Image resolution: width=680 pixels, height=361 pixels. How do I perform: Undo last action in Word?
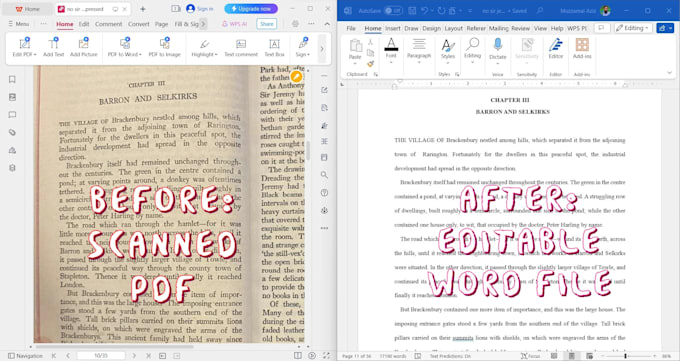point(425,10)
